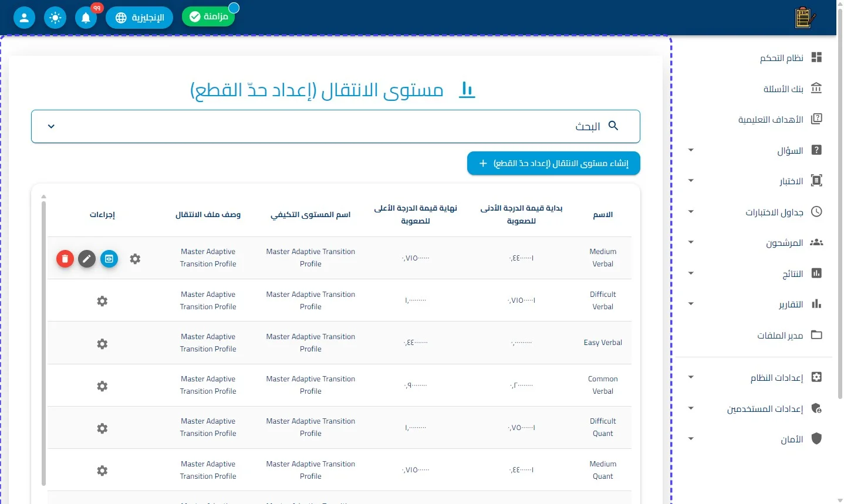Expand the الاختبار sidebar menu

pyautogui.click(x=691, y=181)
